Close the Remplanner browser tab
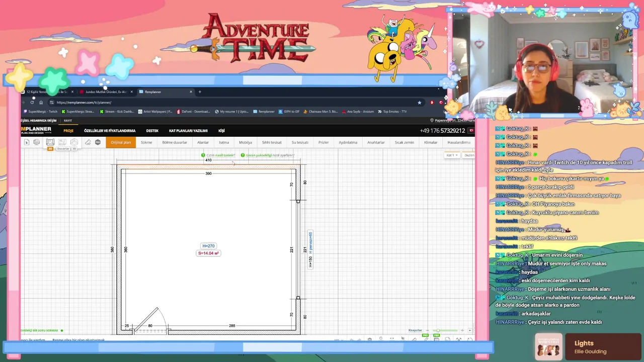 191,92
